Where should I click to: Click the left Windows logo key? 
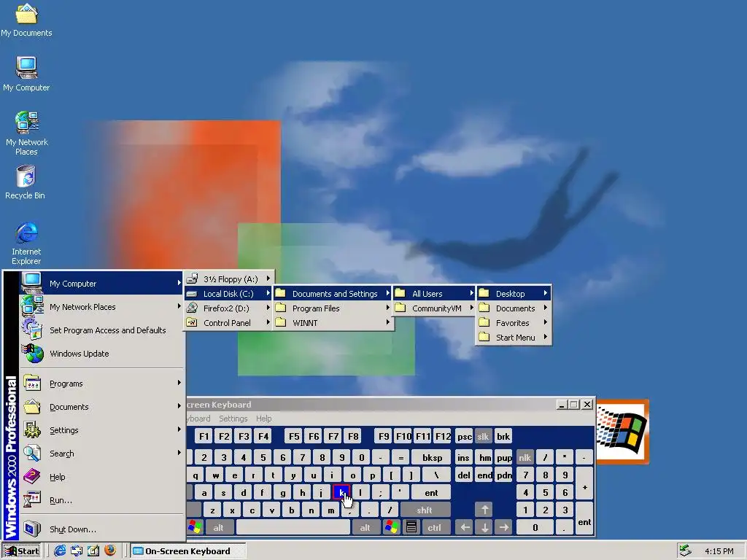click(x=195, y=528)
